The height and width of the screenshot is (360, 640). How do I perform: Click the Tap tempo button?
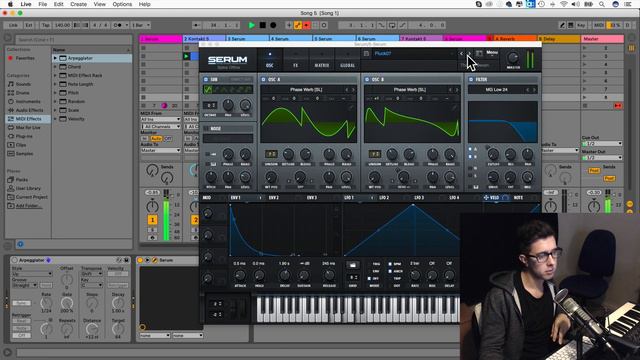45,25
